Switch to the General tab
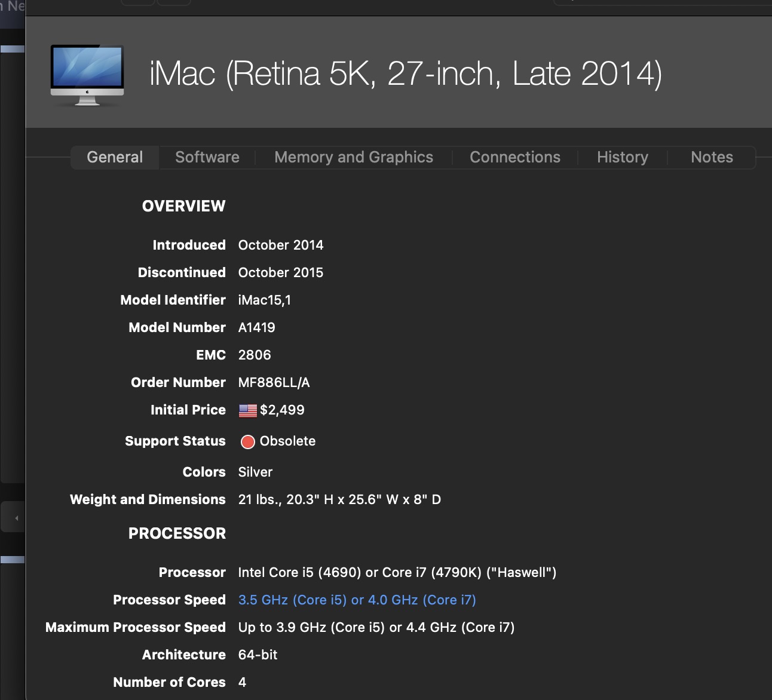The height and width of the screenshot is (700, 772). [115, 157]
